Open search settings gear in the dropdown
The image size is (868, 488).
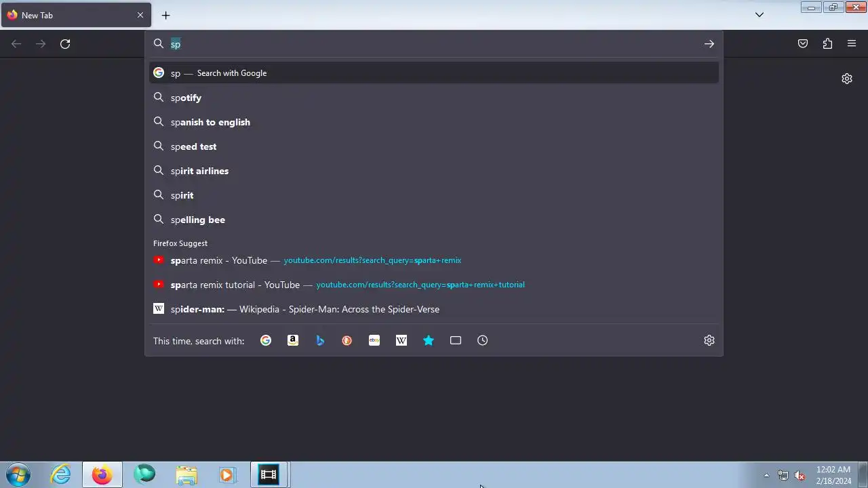tap(709, 340)
